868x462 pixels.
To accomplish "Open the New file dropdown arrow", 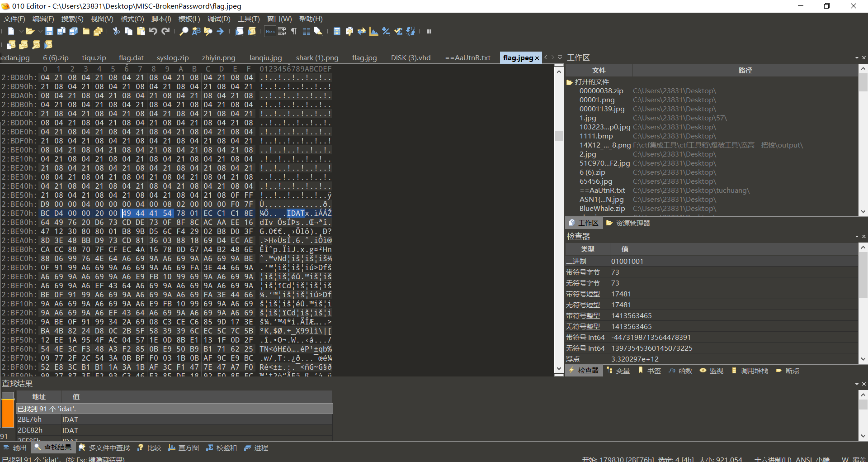I will pos(21,31).
